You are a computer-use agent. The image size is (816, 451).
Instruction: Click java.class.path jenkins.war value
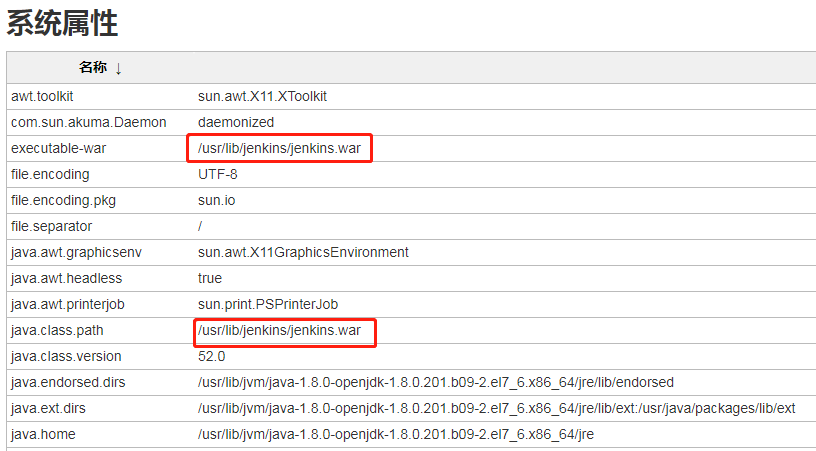coord(279,330)
